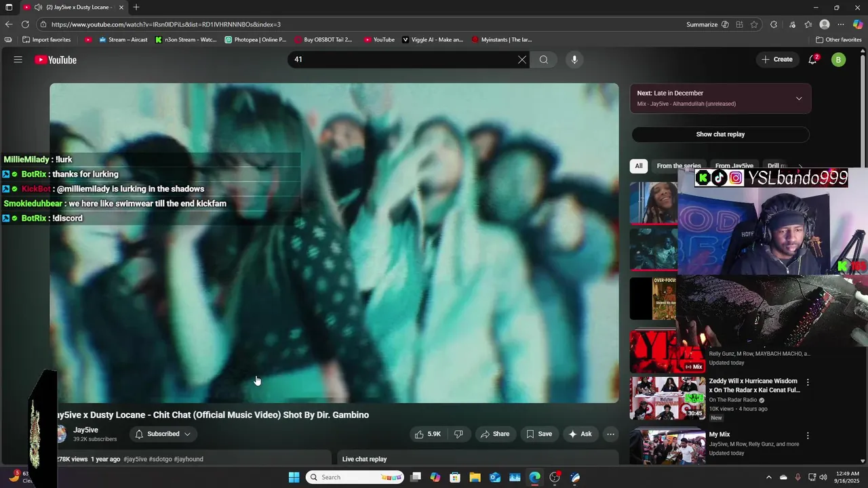Click Show chat replay
Viewport: 868px width, 488px height.
tap(720, 134)
